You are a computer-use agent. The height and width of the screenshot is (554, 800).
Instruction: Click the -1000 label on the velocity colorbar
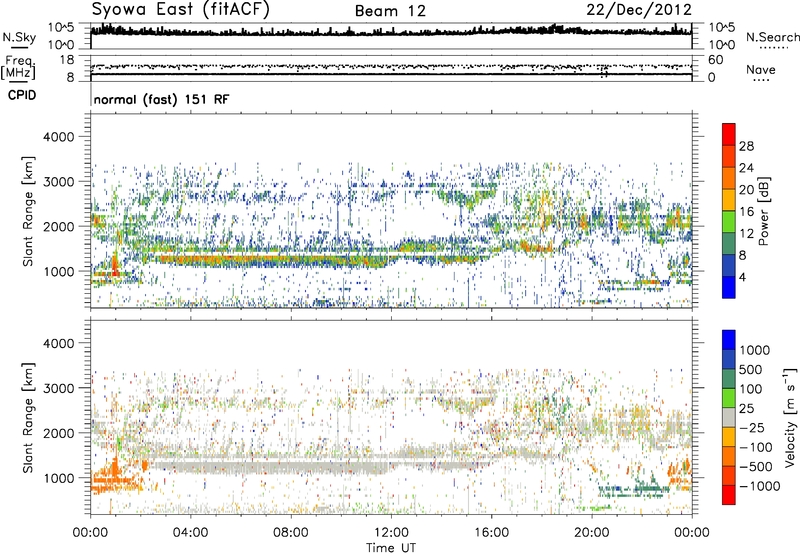coord(761,486)
